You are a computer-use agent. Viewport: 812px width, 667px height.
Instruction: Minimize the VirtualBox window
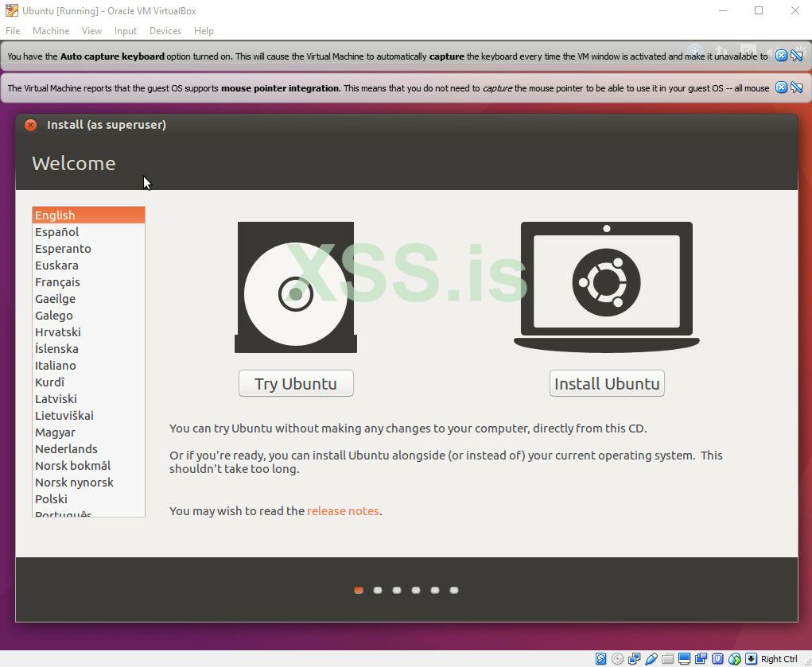point(723,10)
